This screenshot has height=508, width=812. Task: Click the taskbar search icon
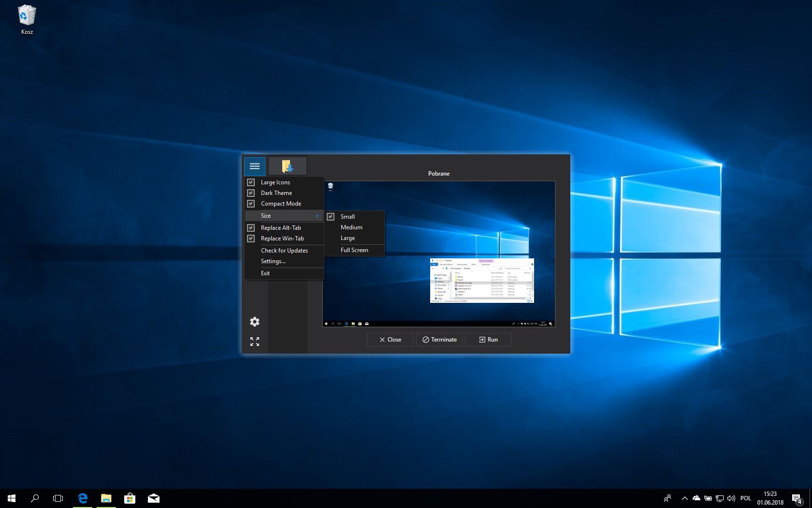point(35,498)
